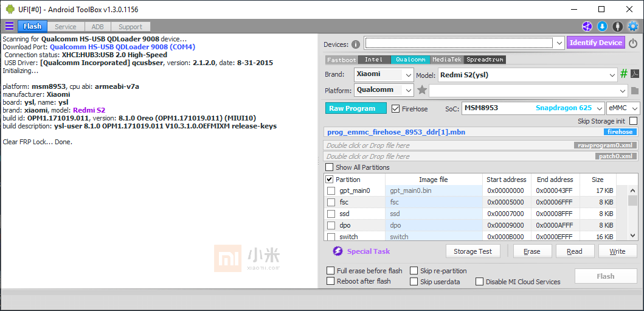Select the Intel mode tab

pyautogui.click(x=374, y=60)
